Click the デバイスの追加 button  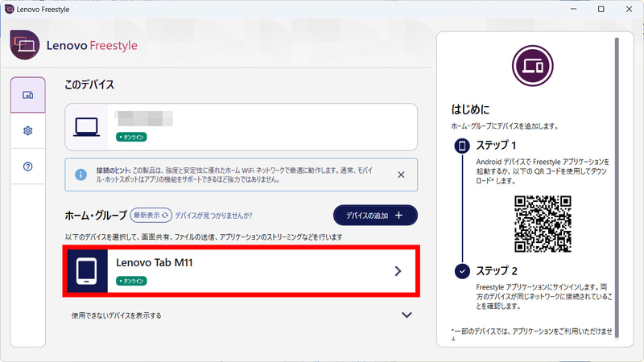pos(375,215)
